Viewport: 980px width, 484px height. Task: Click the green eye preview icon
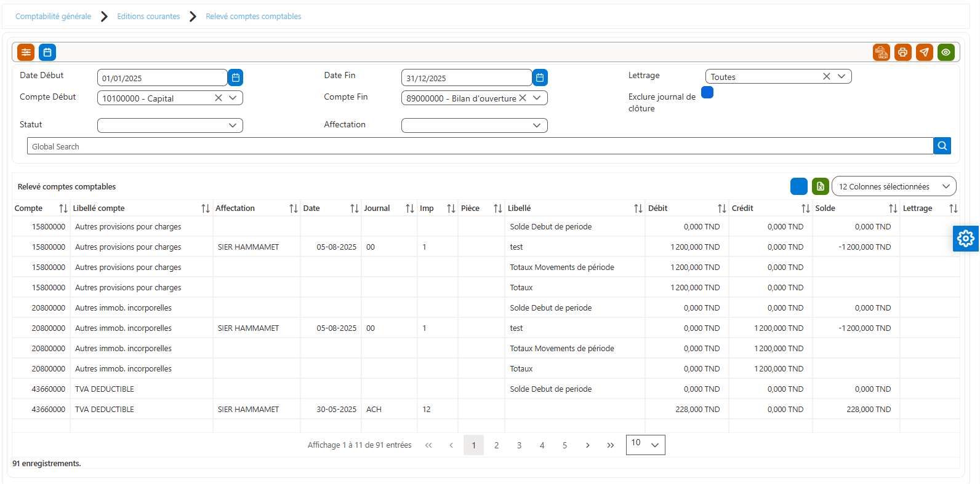point(946,52)
